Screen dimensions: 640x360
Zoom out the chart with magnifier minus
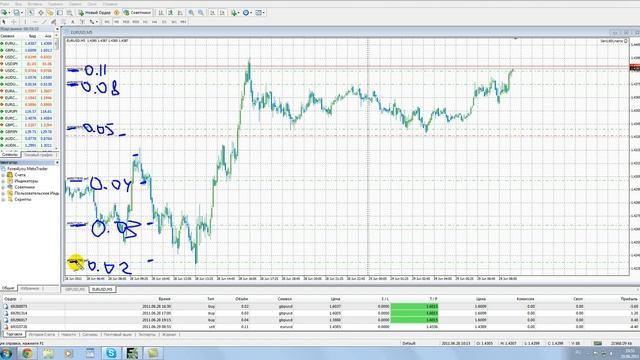(201, 13)
